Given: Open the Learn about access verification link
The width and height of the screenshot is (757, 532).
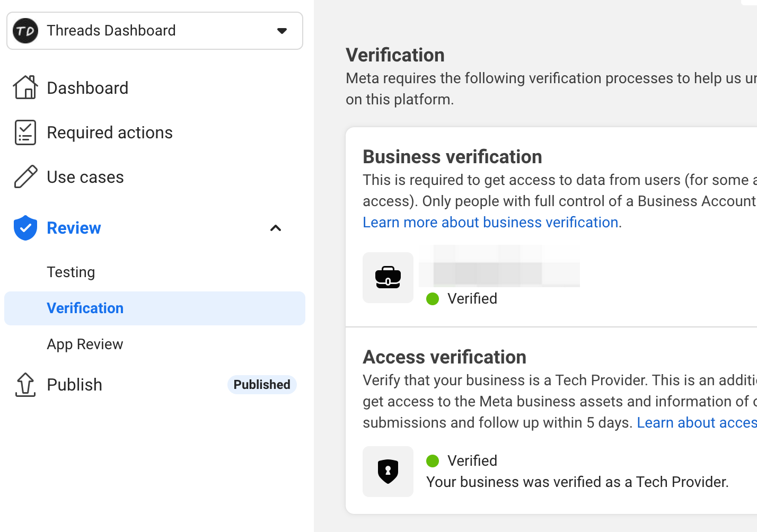Looking at the screenshot, I should [x=697, y=423].
